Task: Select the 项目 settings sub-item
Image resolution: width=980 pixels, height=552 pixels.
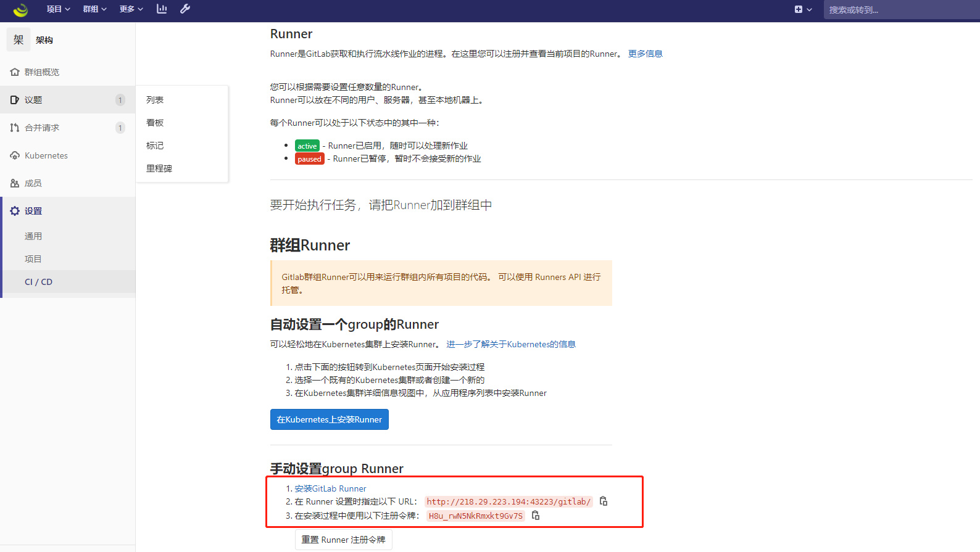Action: [x=33, y=259]
